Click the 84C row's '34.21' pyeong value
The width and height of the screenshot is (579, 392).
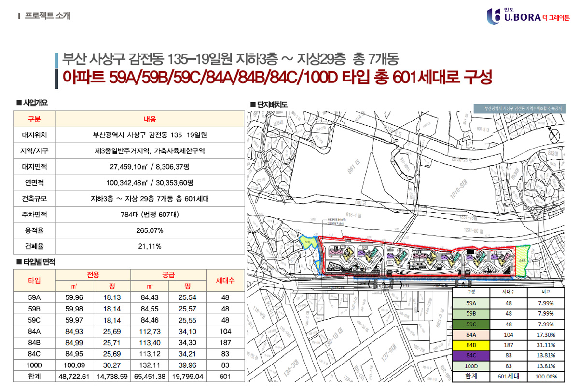[x=187, y=354]
